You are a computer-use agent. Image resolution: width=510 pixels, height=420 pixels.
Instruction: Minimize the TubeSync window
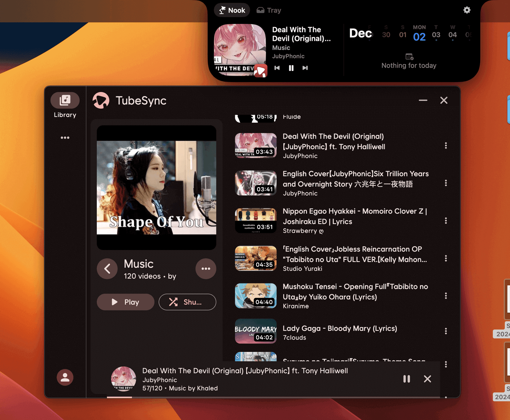tap(423, 100)
